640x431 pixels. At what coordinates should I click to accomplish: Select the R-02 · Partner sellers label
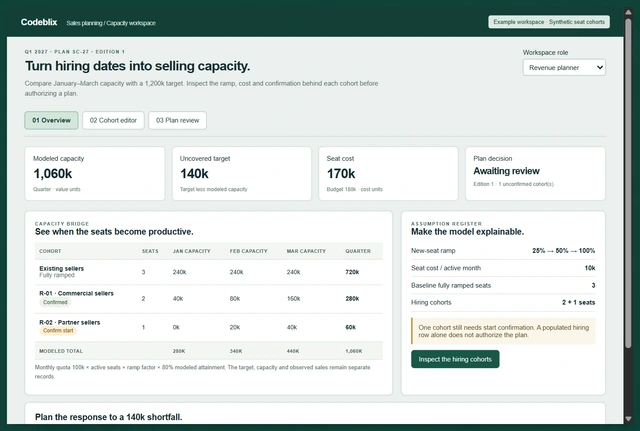point(69,322)
